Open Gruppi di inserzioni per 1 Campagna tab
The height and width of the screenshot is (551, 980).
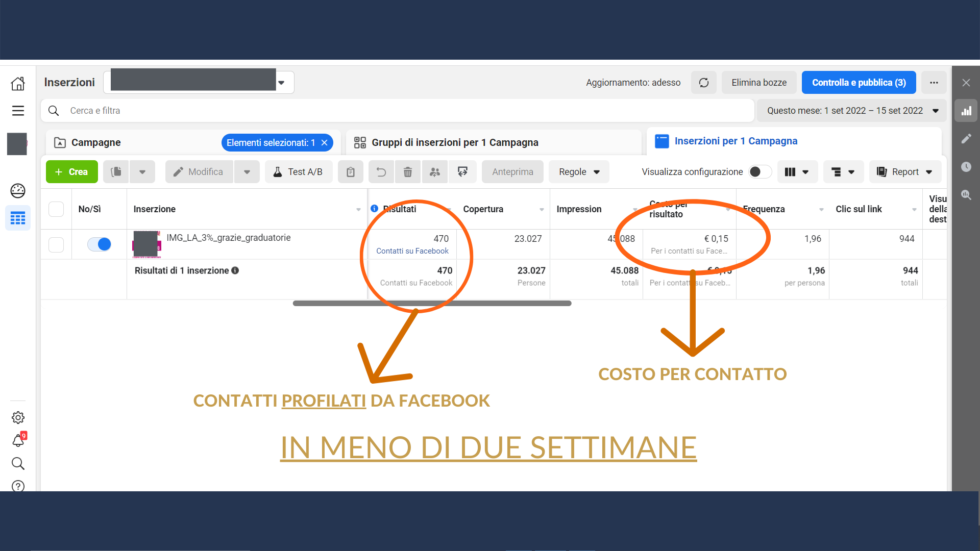tap(454, 143)
